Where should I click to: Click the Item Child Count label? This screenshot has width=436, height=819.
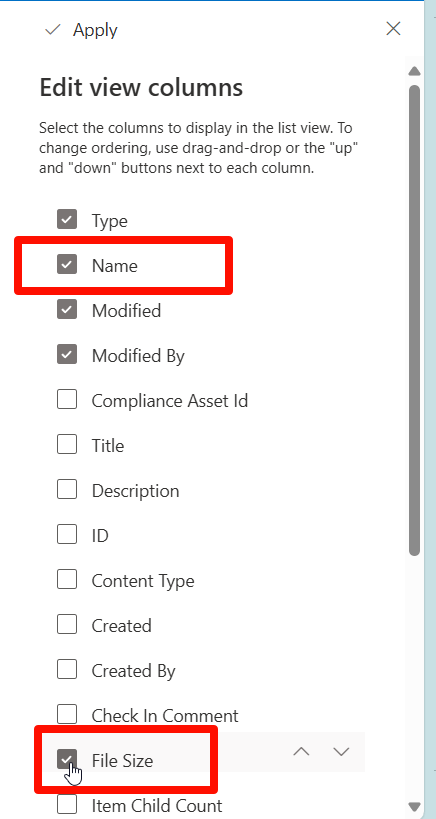tap(157, 805)
